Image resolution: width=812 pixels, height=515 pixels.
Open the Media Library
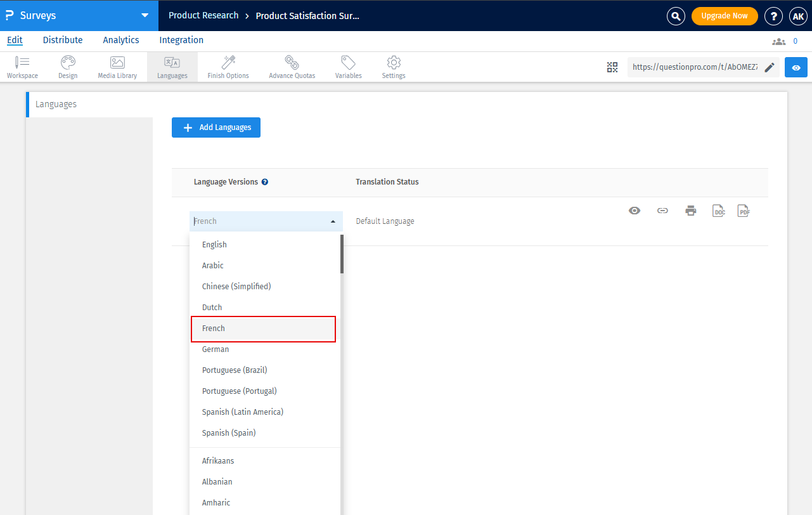coord(117,67)
